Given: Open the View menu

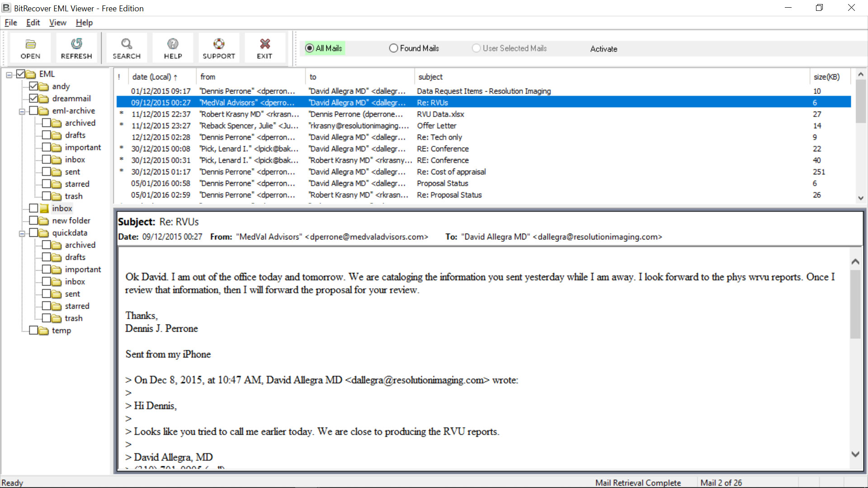Looking at the screenshot, I should 57,22.
